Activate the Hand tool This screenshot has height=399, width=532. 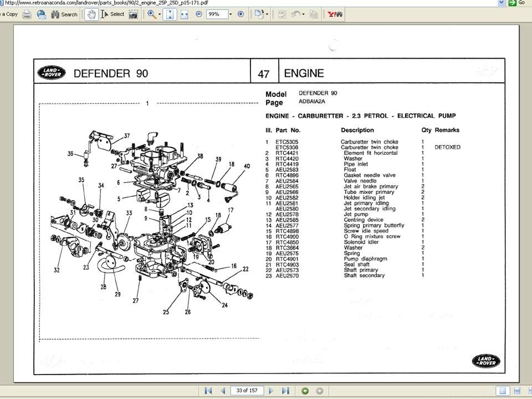coord(91,14)
